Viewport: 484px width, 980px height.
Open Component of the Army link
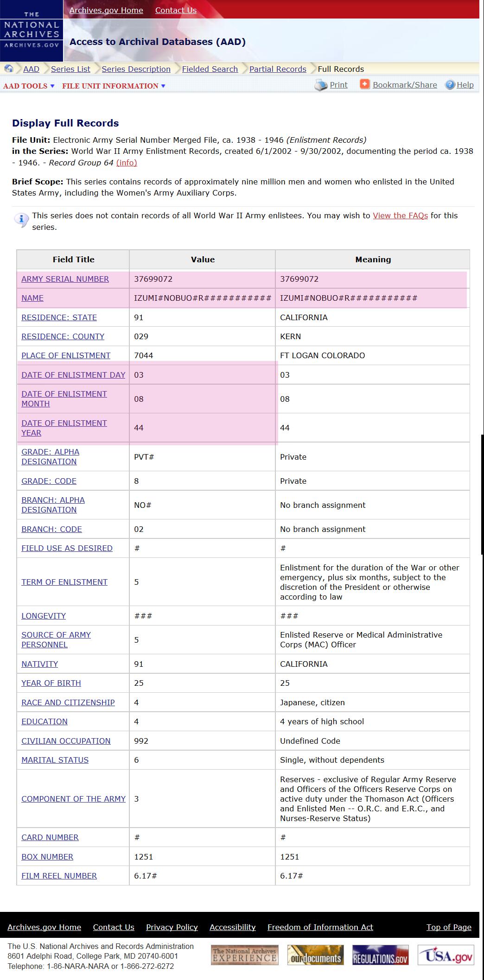[73, 799]
